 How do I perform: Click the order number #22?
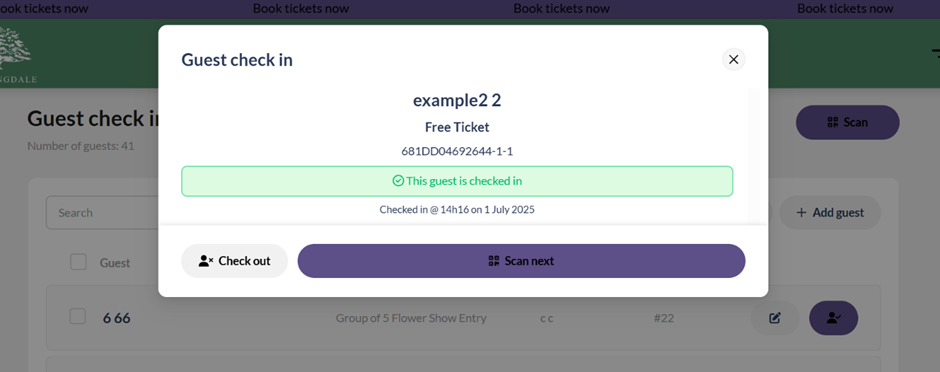664,318
